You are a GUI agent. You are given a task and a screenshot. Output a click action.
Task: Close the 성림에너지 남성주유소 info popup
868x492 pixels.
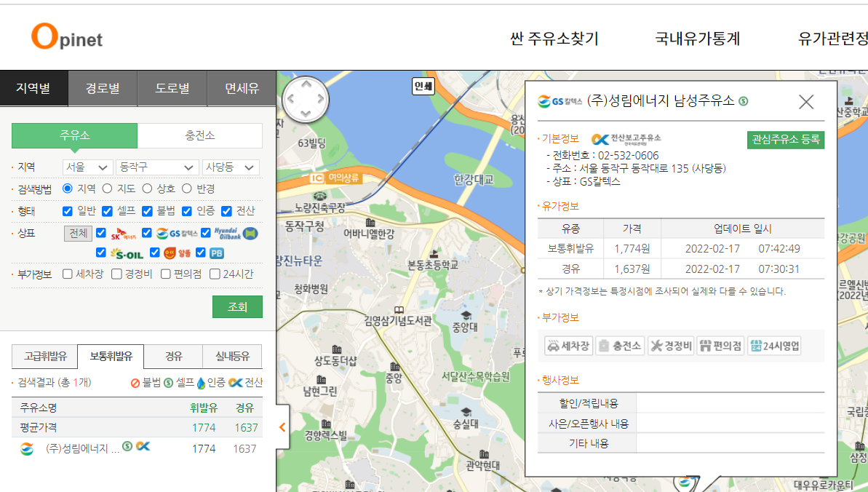coord(806,102)
